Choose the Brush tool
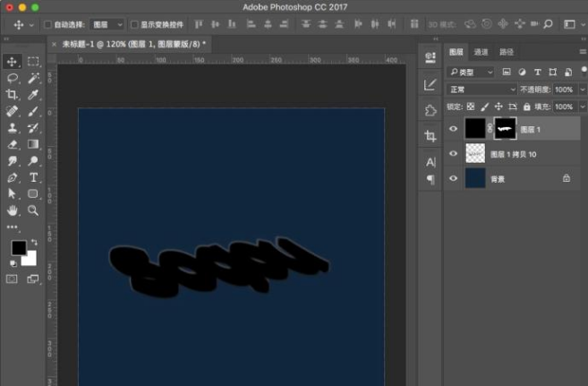588x386 pixels. point(33,111)
